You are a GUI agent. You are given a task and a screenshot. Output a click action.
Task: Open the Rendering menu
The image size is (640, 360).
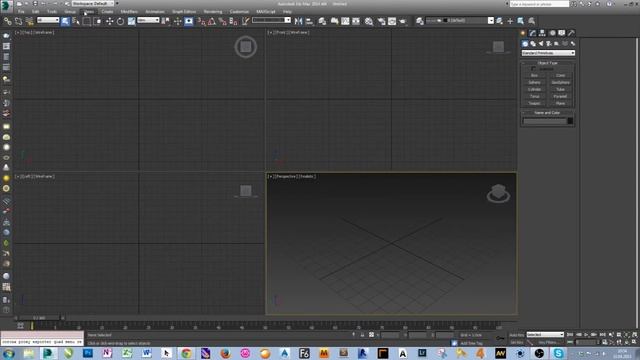[213, 12]
